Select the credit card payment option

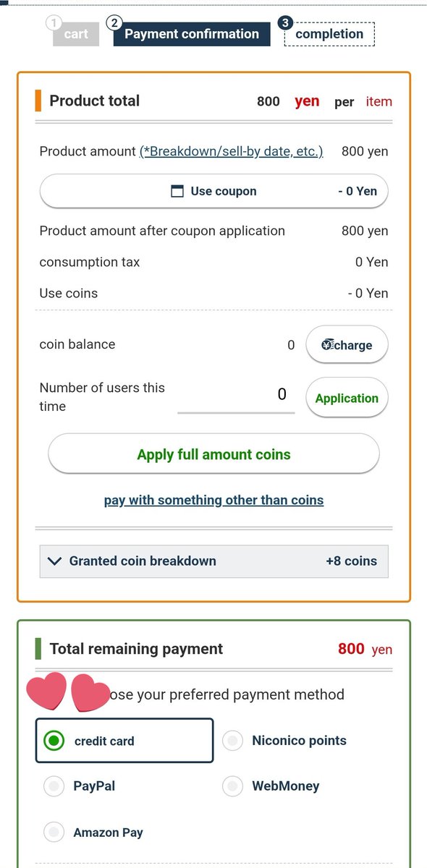124,741
